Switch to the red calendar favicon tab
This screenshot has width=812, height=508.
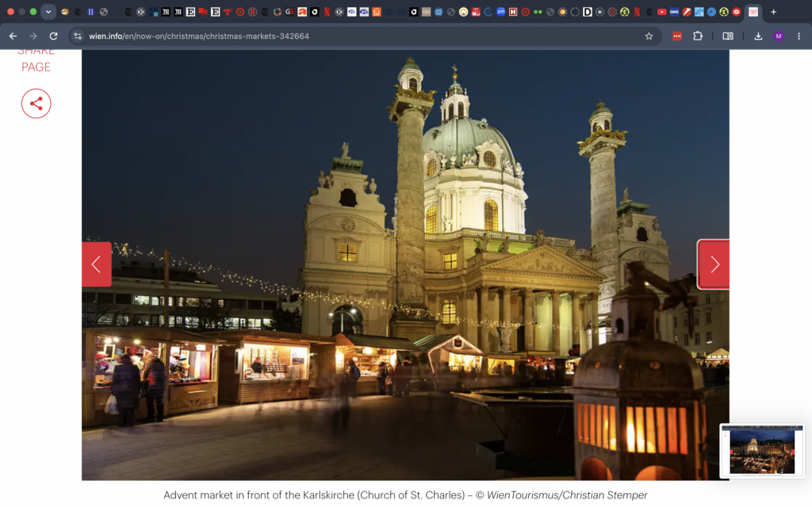pyautogui.click(x=476, y=12)
